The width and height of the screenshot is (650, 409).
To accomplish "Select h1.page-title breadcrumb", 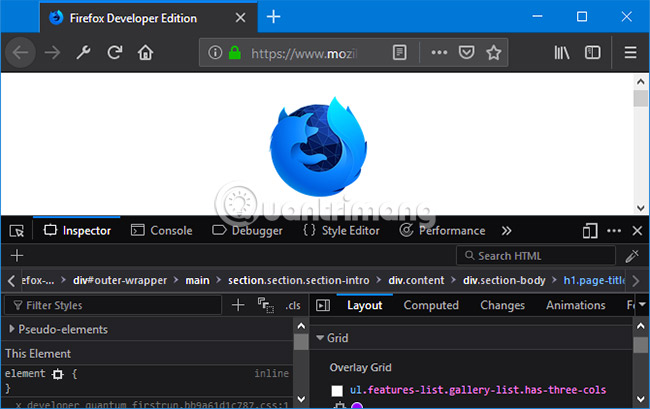I will tap(594, 281).
